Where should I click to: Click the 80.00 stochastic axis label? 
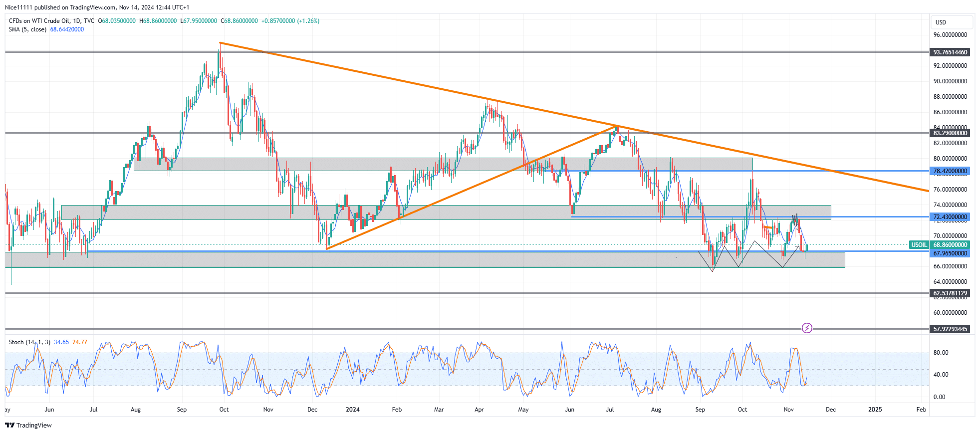pyautogui.click(x=941, y=353)
